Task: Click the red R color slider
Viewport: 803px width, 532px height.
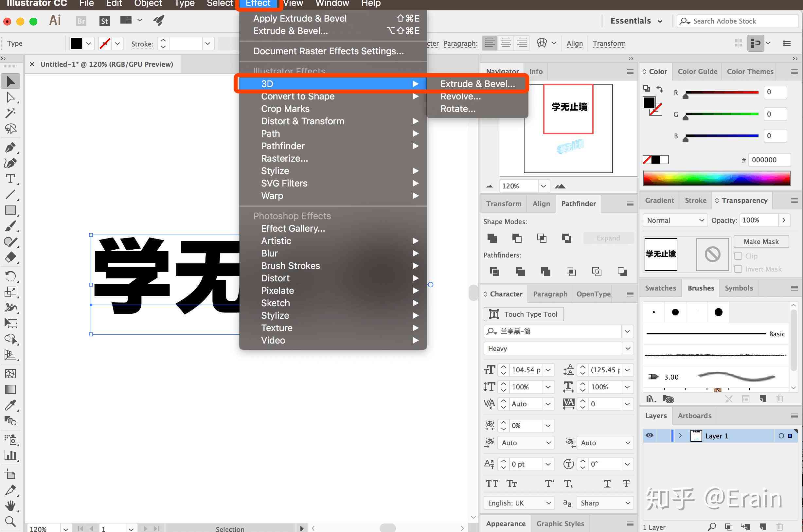Action: coord(722,92)
